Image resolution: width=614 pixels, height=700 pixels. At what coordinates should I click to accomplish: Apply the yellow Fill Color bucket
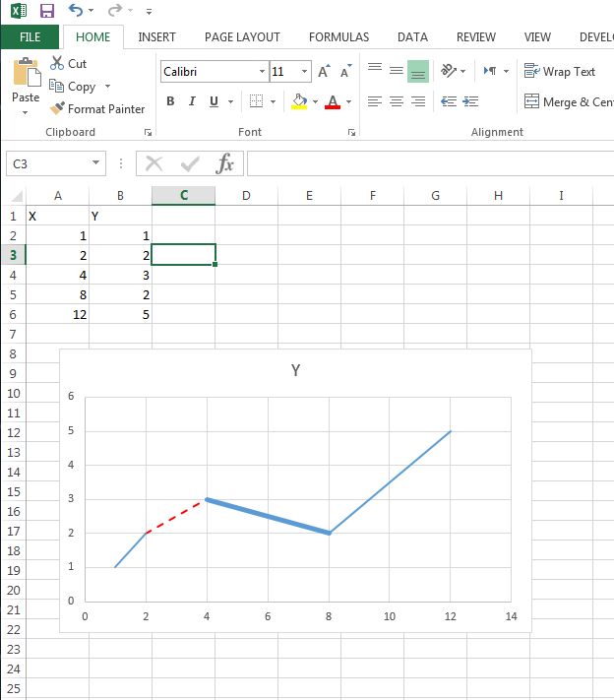(x=299, y=101)
